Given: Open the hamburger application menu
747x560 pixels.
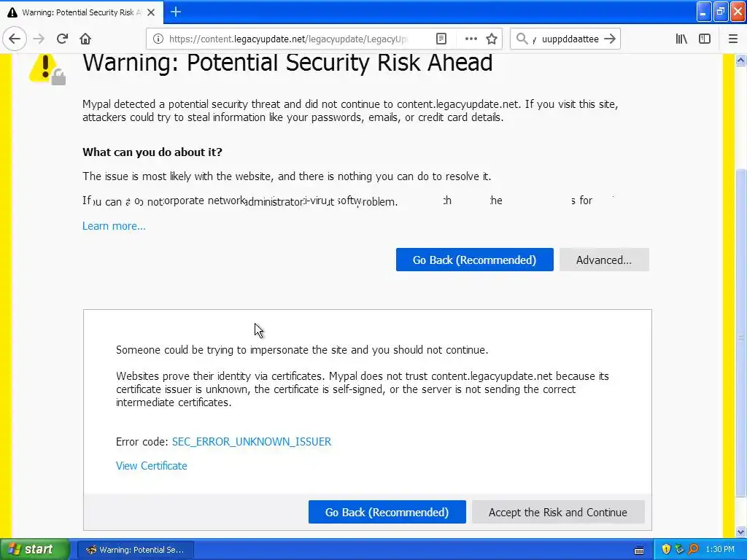Looking at the screenshot, I should coord(732,39).
